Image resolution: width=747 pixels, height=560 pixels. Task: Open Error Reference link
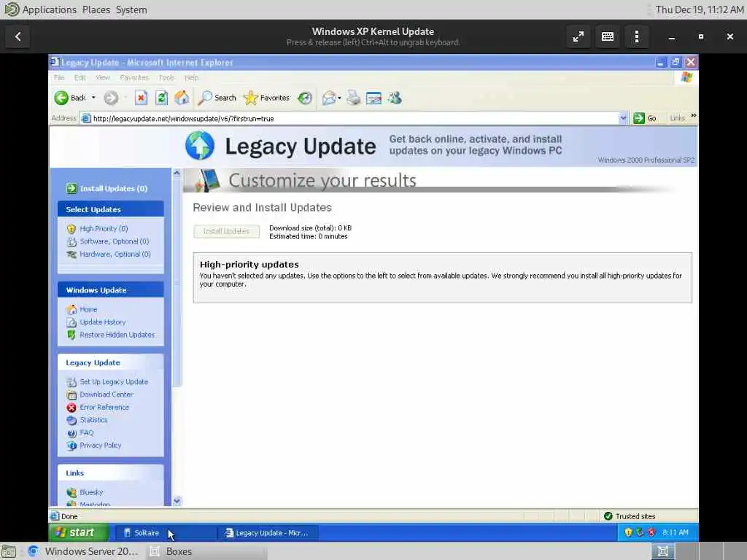[x=104, y=407]
